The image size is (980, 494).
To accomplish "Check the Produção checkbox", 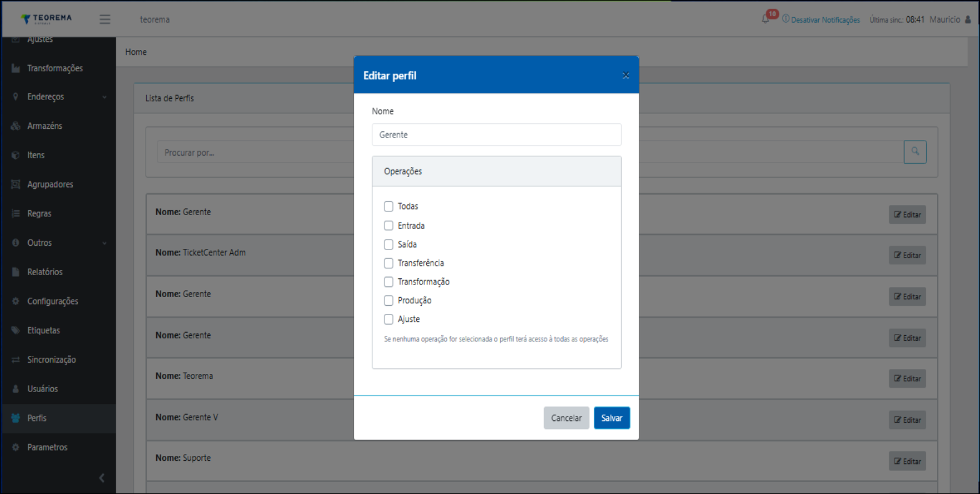I will coord(389,301).
